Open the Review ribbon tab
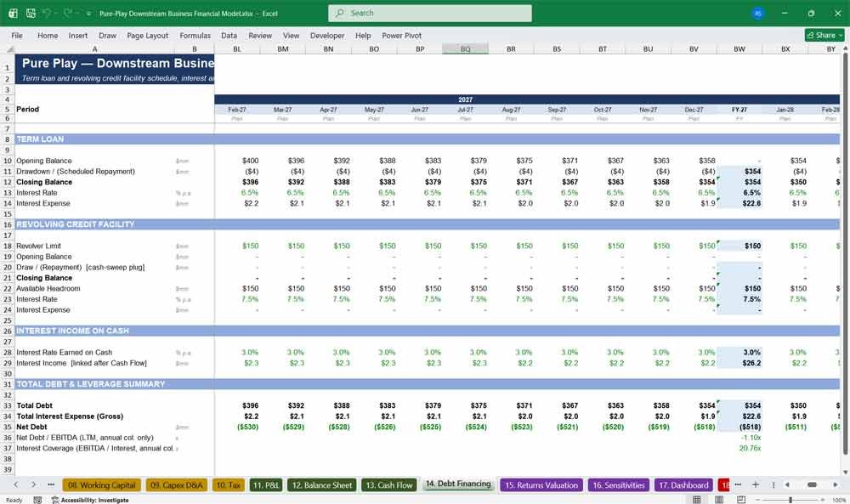The image size is (850, 504). pyautogui.click(x=260, y=35)
